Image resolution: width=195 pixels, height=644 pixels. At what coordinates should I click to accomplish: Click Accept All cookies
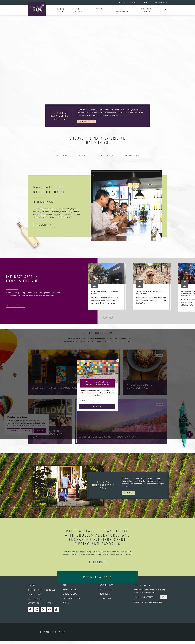click(x=40, y=430)
